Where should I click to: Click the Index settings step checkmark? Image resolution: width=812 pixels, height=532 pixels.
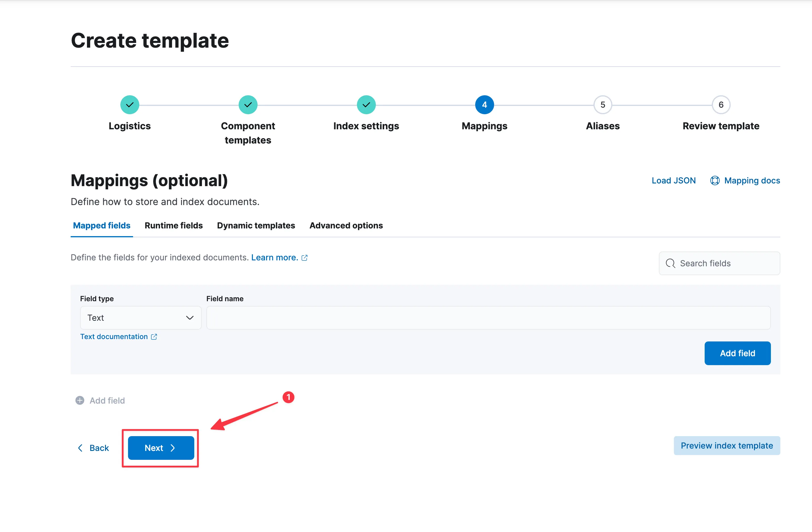coord(366,105)
